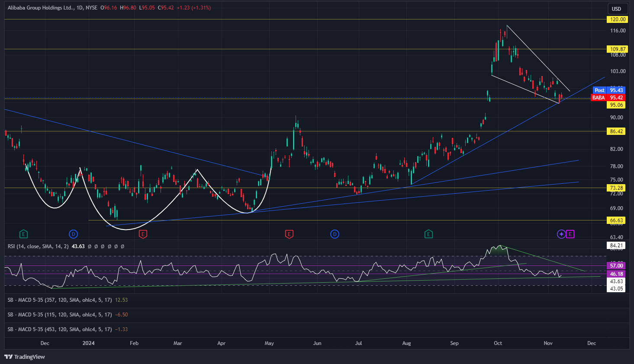Open the red earnings E marker in May

pyautogui.click(x=289, y=234)
